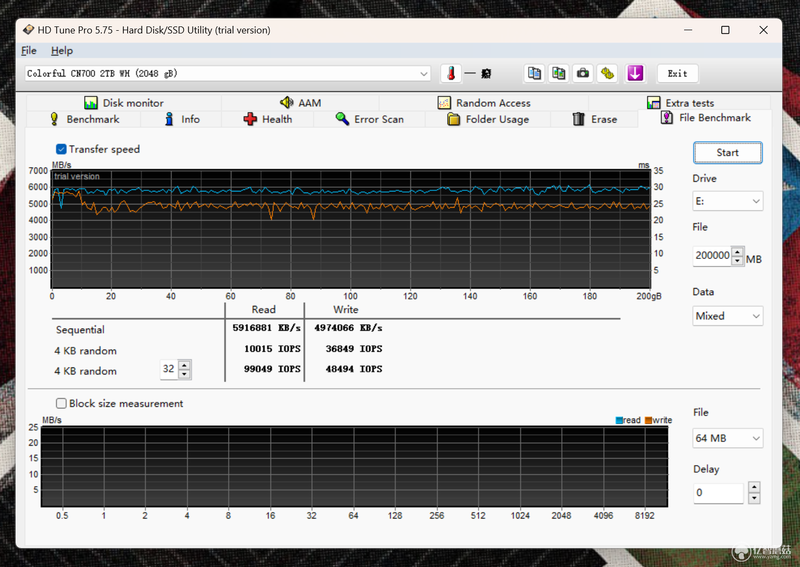Open the Help menu
Viewport: 800px width, 567px height.
(62, 51)
